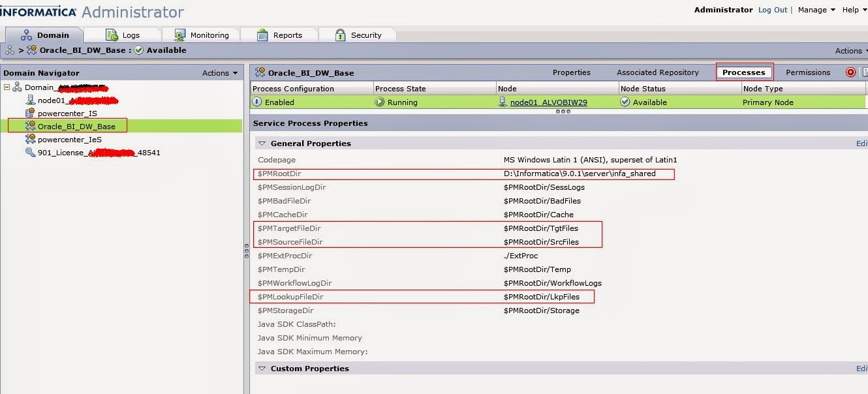Click the $PMRootDir/WorkflowLogs value

[x=552, y=283]
